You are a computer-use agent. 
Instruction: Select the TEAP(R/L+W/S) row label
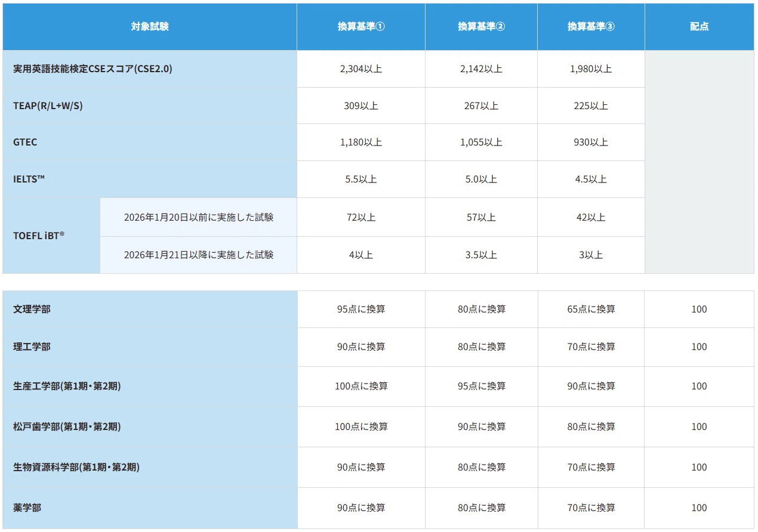150,106
